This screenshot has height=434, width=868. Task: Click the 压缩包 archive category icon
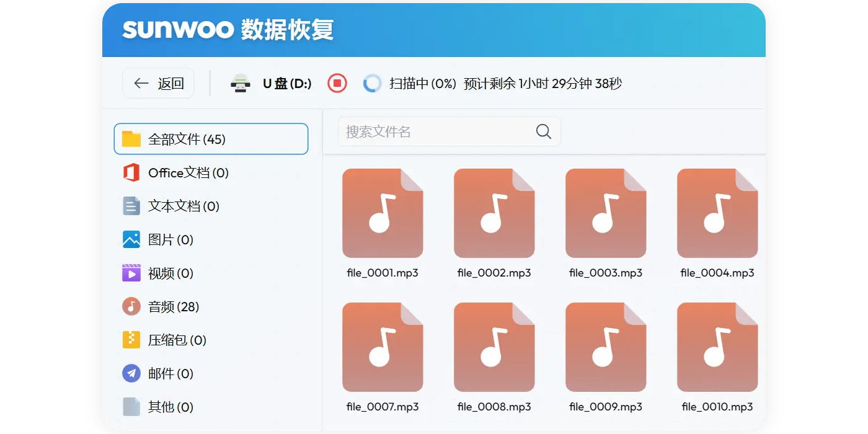point(131,340)
